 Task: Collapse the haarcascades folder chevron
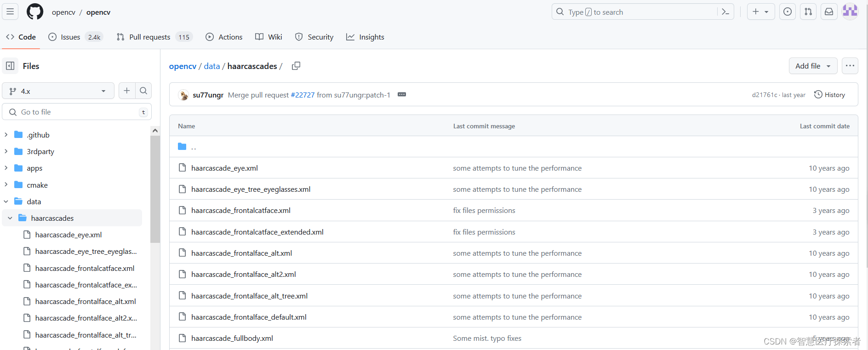pos(10,218)
